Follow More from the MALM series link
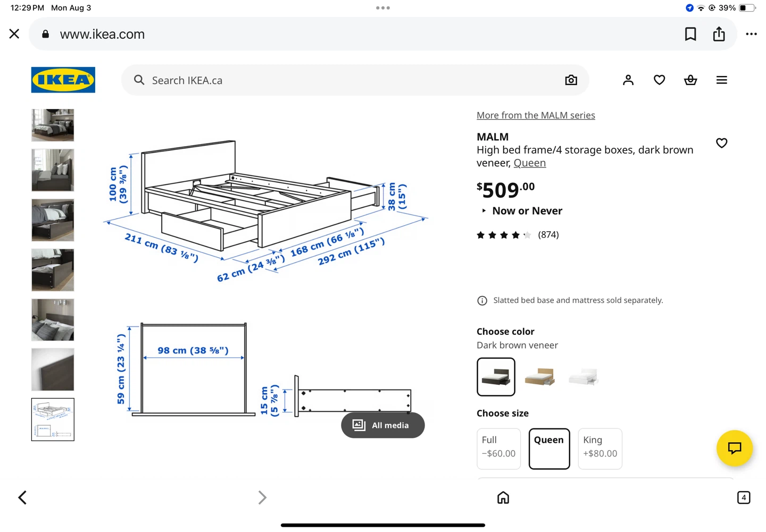Screen dimensions: 766x532 point(536,115)
